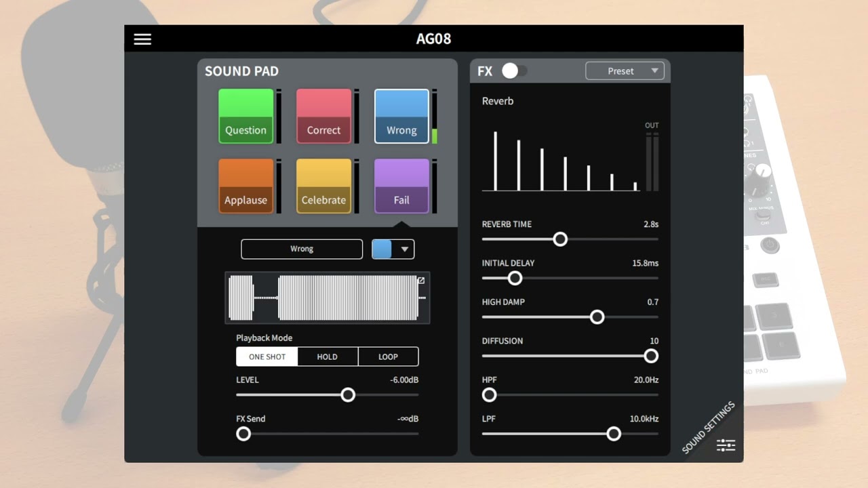
Task: Click the FX Send slider handle
Action: tap(243, 434)
